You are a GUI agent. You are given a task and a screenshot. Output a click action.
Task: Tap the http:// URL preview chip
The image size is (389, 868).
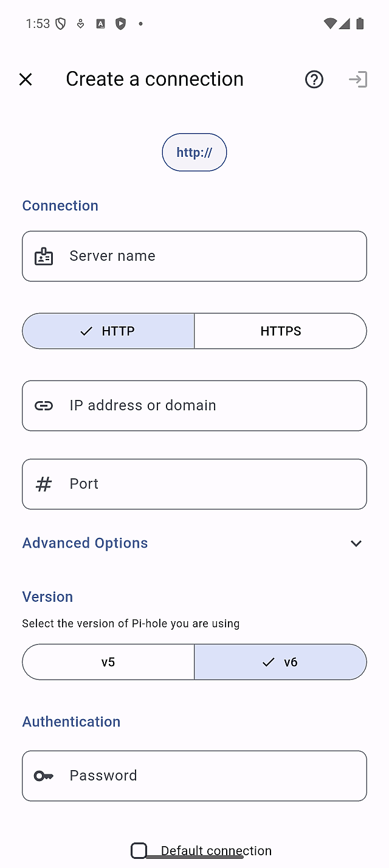pyautogui.click(x=194, y=152)
